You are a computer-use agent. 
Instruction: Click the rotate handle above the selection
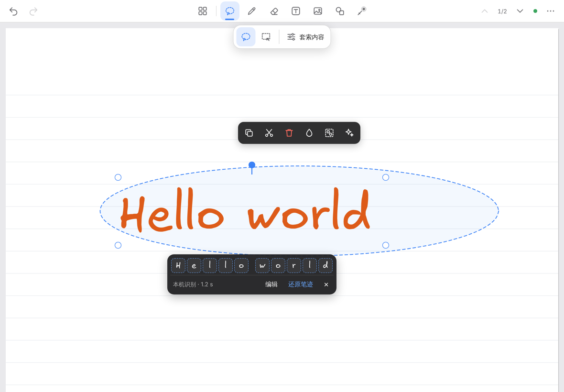click(252, 165)
